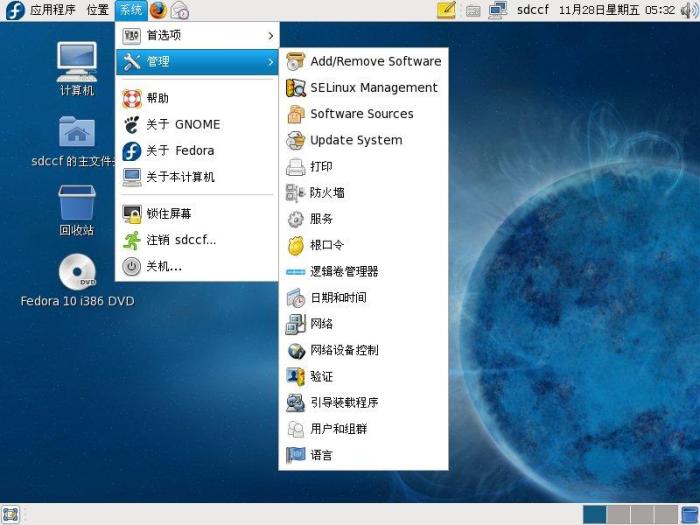Open 验证 authentication settings
Image resolution: width=700 pixels, height=525 pixels.
(x=363, y=376)
